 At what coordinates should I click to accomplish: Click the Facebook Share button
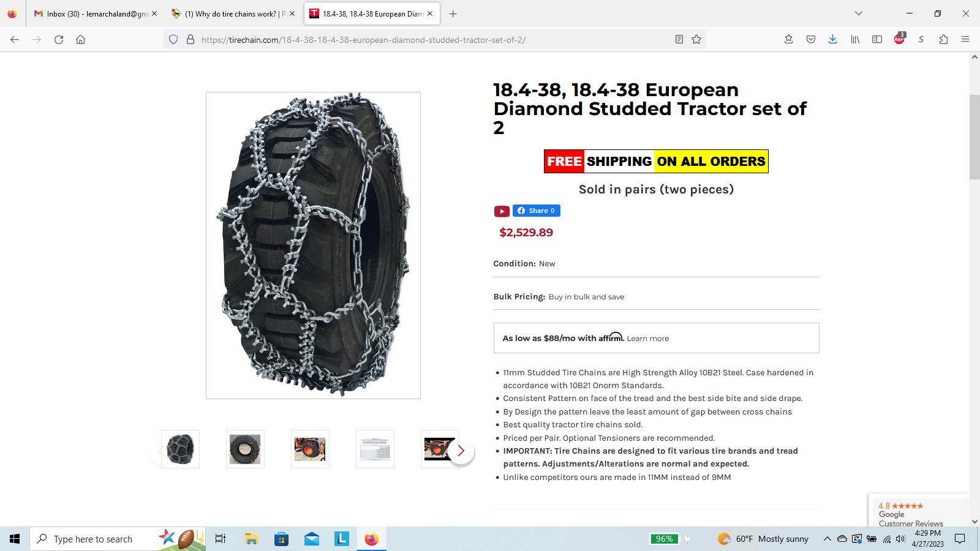click(537, 211)
